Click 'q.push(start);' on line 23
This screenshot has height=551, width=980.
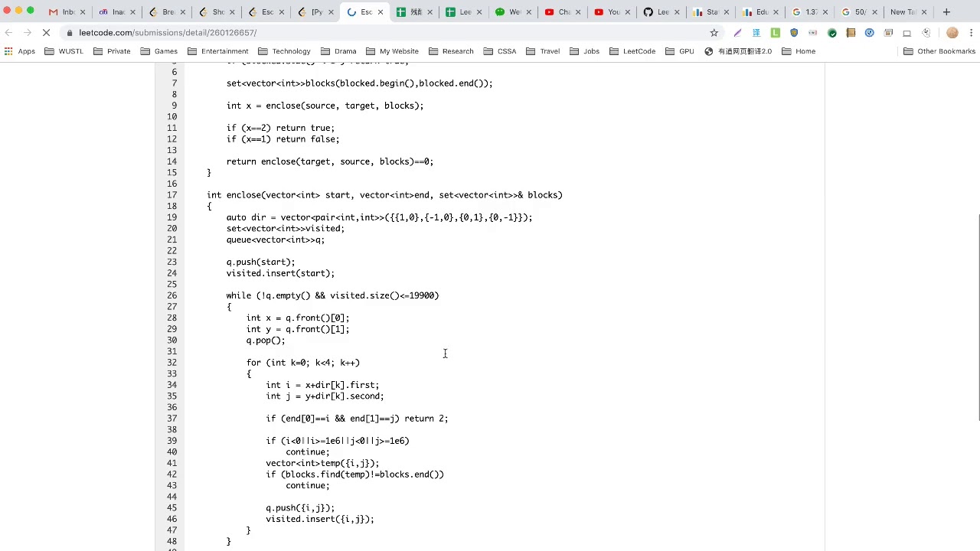click(x=260, y=262)
